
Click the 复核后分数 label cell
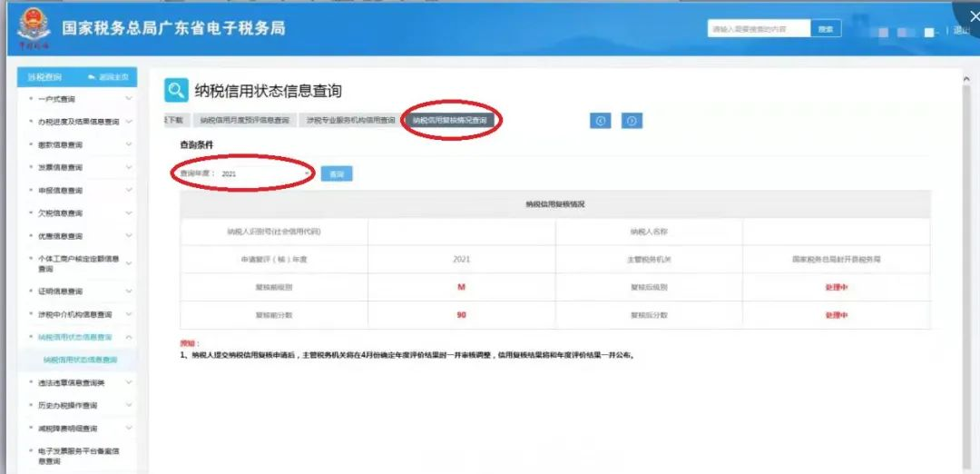[649, 315]
